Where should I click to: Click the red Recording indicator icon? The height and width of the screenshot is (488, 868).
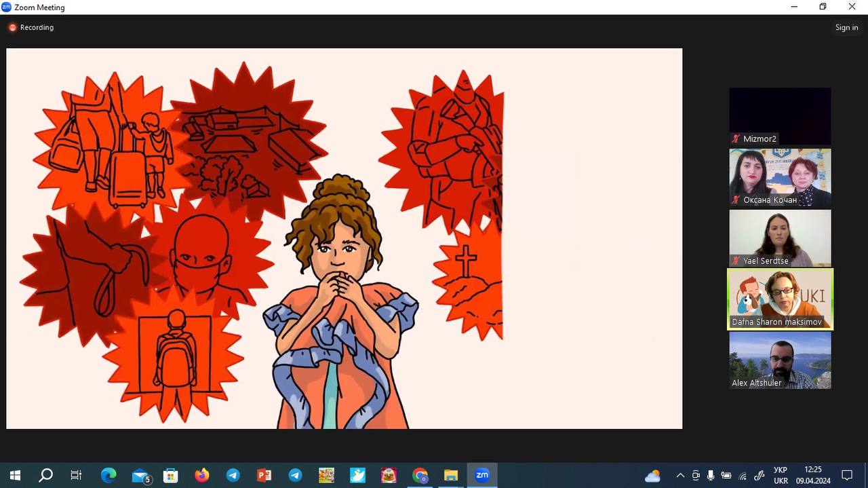[x=12, y=28]
